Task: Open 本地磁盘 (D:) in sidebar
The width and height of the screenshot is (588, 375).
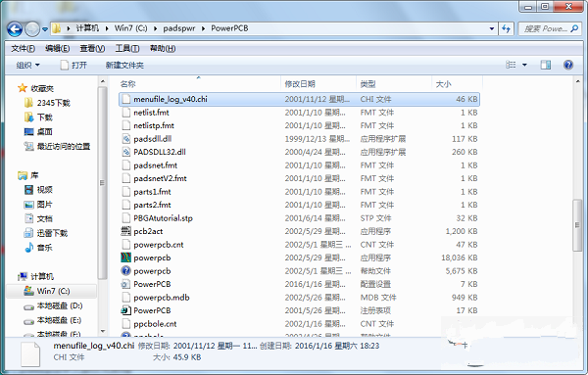Action: pyautogui.click(x=53, y=305)
